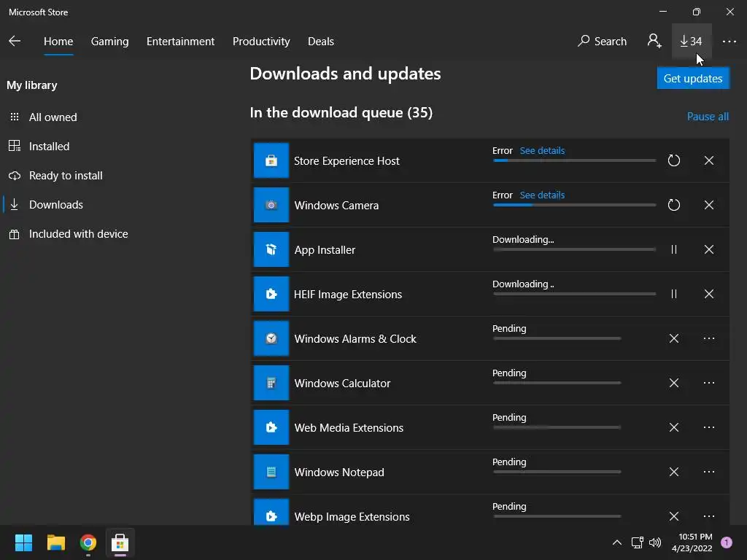Click the Windows Calculator app icon
This screenshot has height=560, width=747.
271,383
